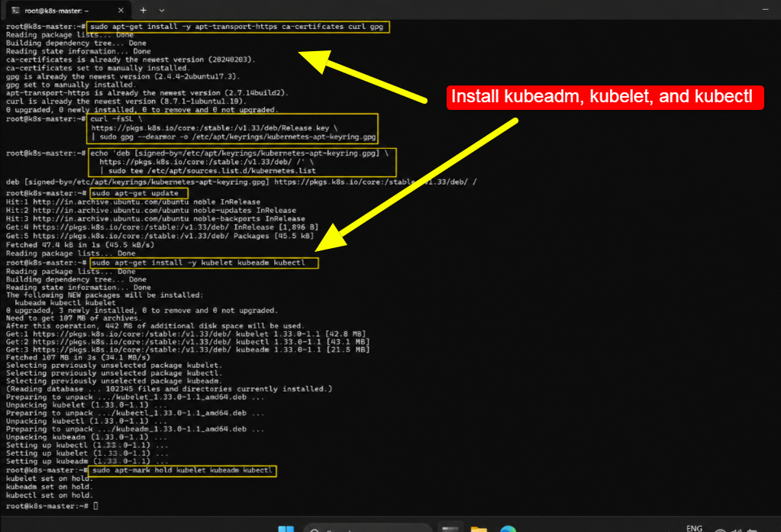Screen dimensions: 781x532
Task: Click 'sudo tee /etc/apt/sources.list.d/kubernetes.list' line
Action: (208, 170)
